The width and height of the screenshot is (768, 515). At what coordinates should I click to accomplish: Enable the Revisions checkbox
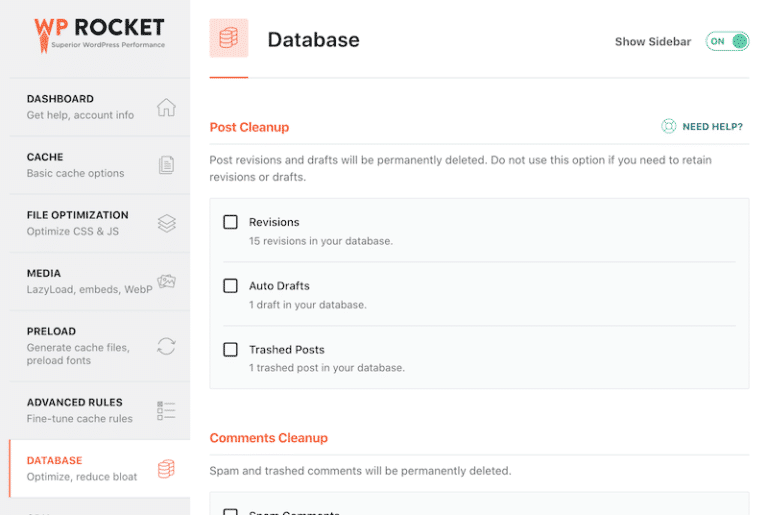(231, 222)
